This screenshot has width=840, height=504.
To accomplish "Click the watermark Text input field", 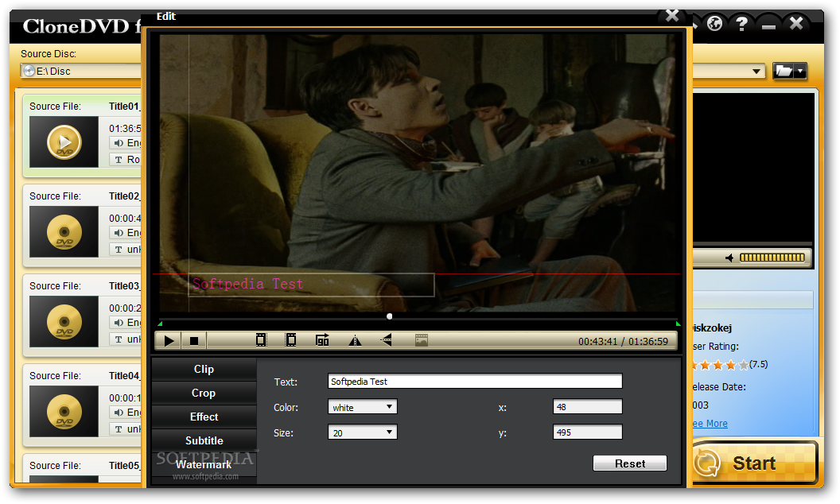I will pos(475,382).
